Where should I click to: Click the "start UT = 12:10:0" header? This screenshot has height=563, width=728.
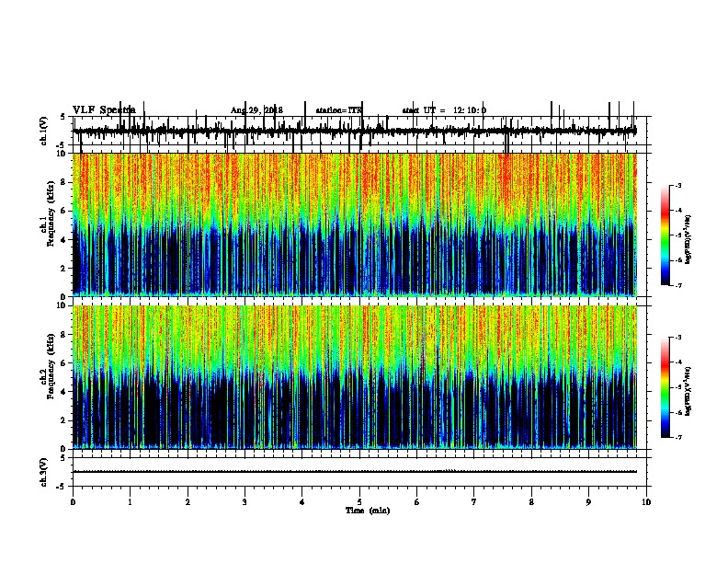click(444, 110)
